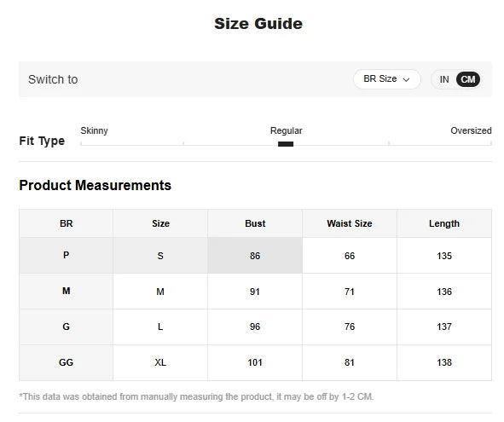This screenshot has width=504, height=422.
Task: Click the Length column header
Action: 444,223
